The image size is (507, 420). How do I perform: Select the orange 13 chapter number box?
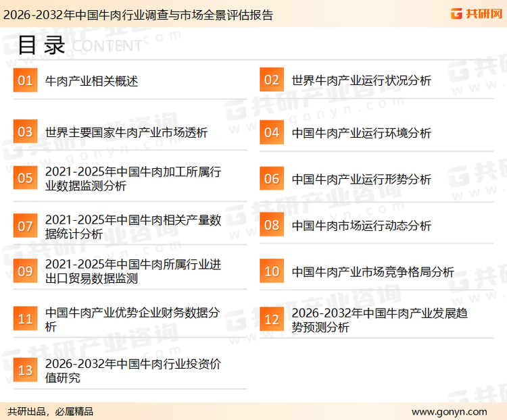[25, 370]
